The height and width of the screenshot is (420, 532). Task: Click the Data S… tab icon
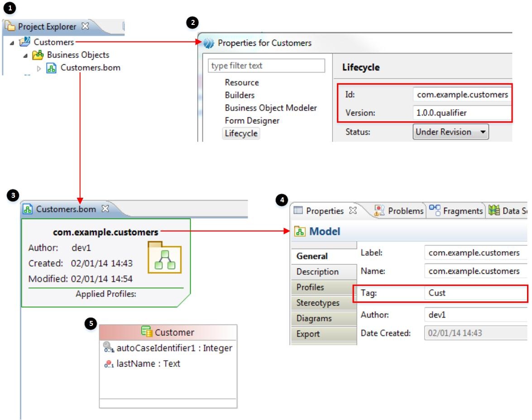(494, 210)
